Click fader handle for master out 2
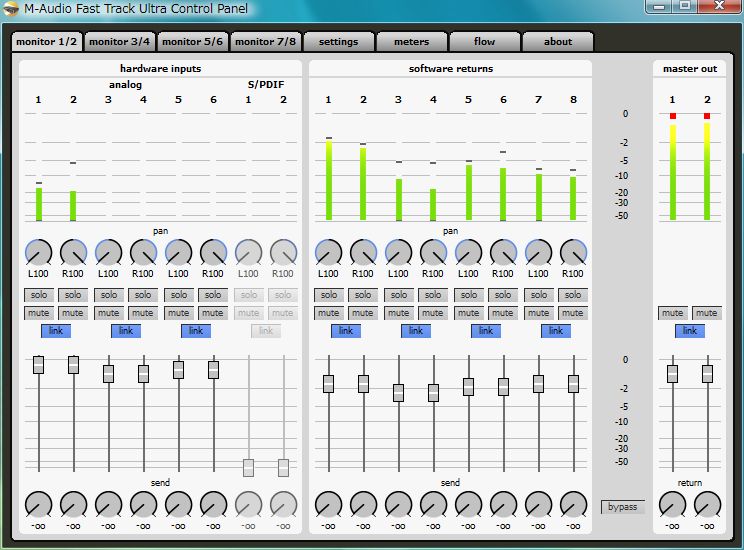This screenshot has width=744, height=550. click(707, 374)
